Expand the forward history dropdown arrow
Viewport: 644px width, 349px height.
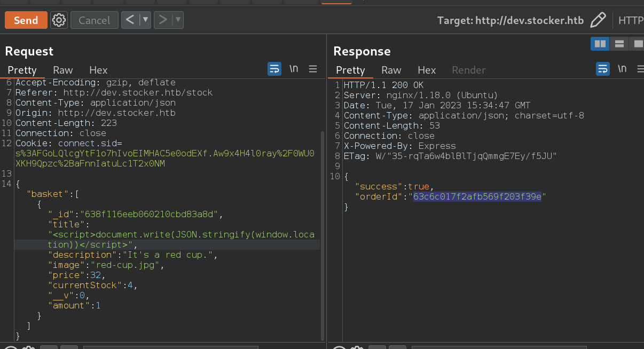(x=178, y=20)
